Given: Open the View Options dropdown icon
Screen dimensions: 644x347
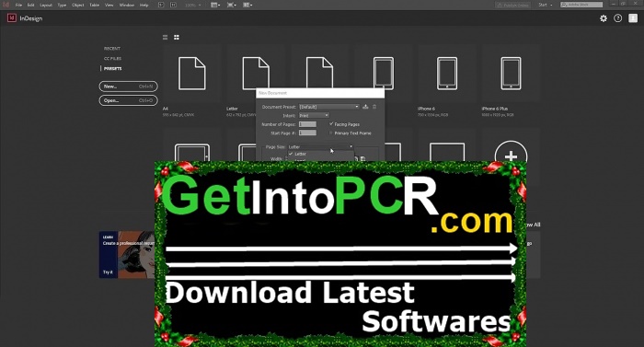Looking at the screenshot, I should point(215,5).
